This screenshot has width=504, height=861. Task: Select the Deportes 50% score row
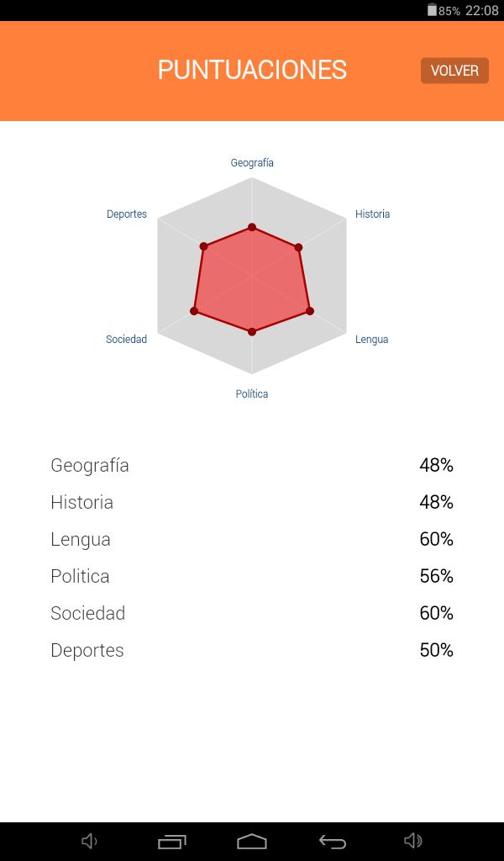click(252, 650)
